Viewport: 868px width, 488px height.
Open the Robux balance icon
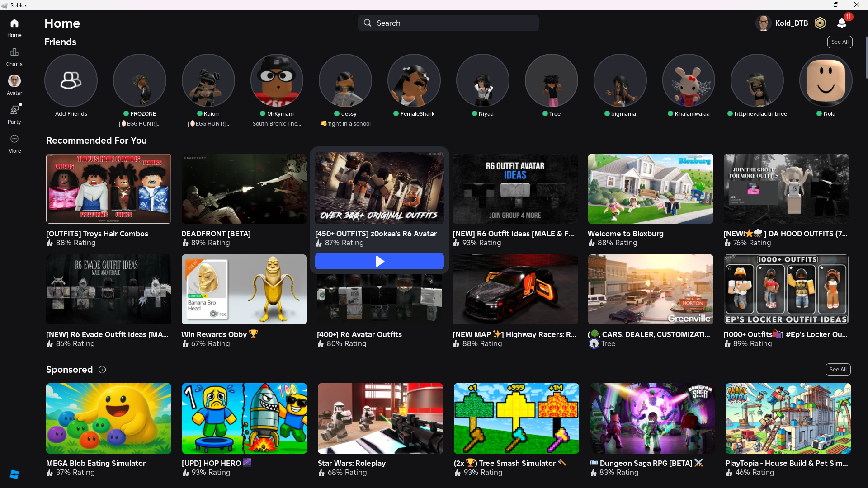tap(820, 23)
